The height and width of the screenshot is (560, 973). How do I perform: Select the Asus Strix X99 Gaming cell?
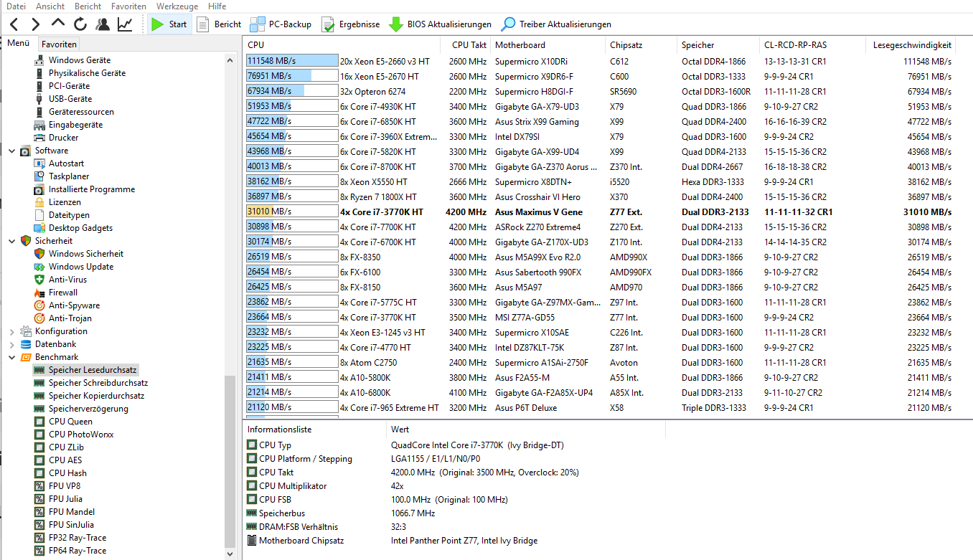pos(537,121)
